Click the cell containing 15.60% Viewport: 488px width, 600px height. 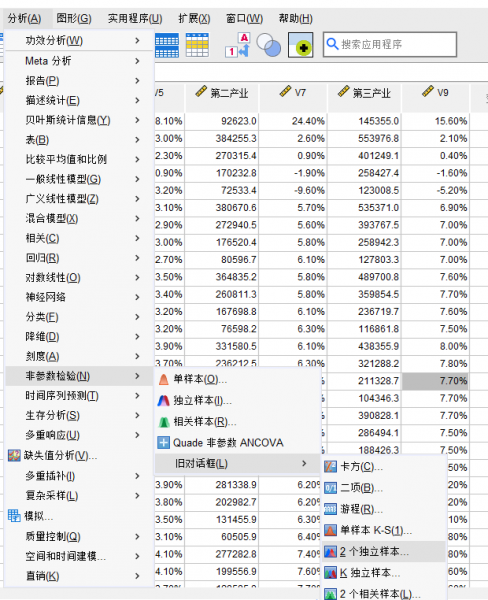[x=436, y=121]
